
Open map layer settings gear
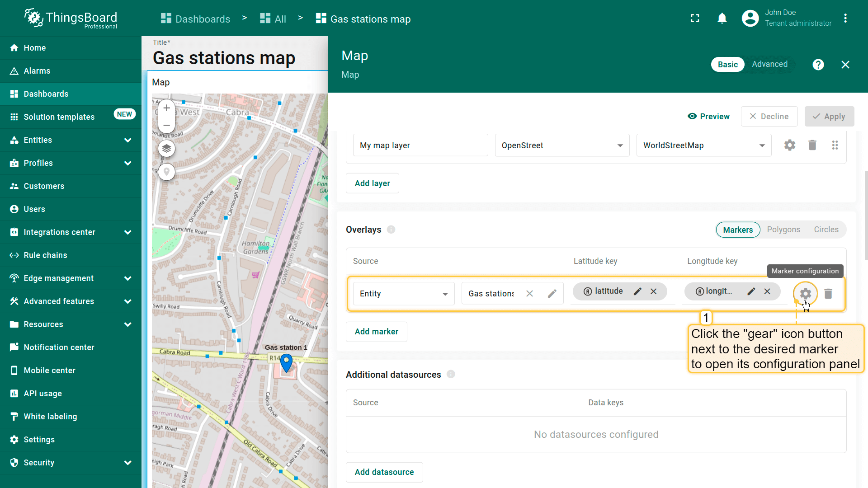[x=789, y=145]
